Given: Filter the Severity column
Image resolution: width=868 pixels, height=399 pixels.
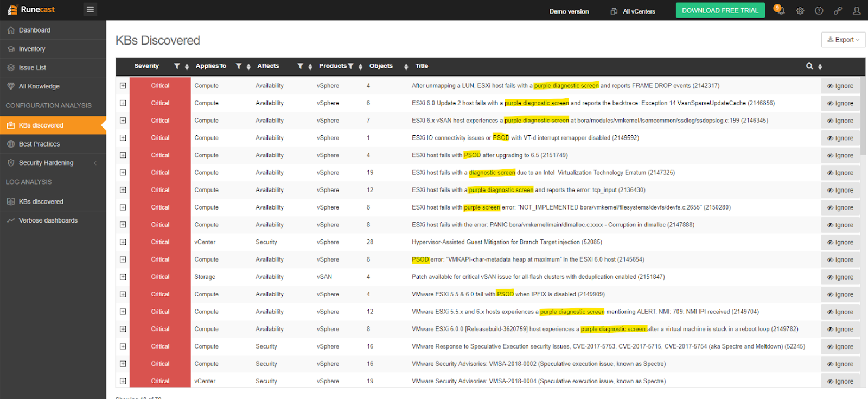Looking at the screenshot, I should (x=177, y=66).
